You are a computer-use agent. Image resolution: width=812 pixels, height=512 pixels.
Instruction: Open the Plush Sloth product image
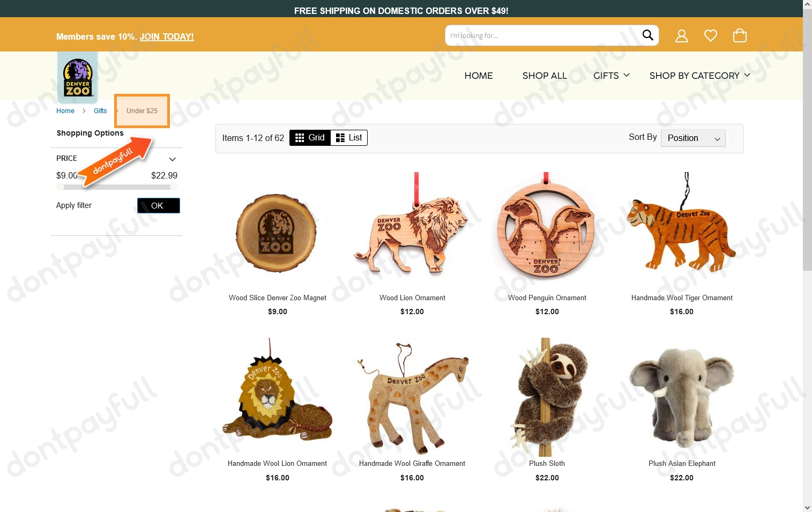[547, 397]
